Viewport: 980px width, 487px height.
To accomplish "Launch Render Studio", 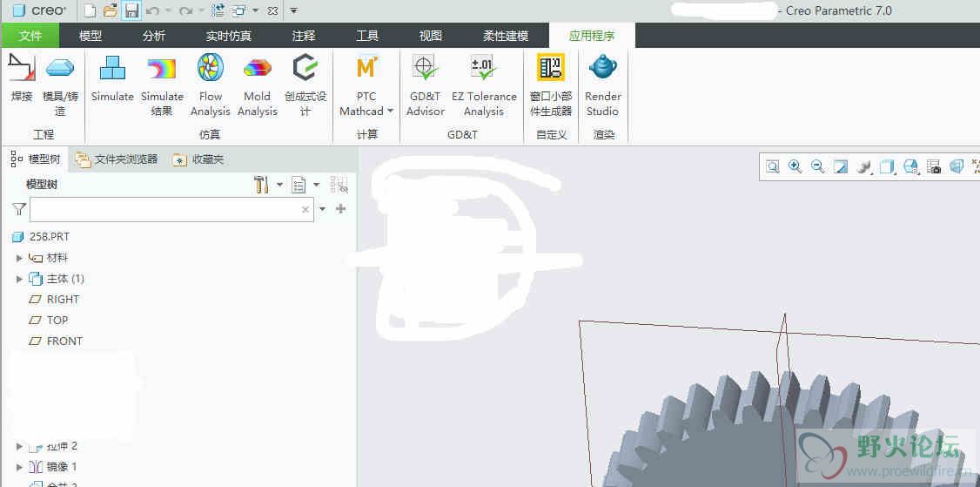I will (x=602, y=85).
